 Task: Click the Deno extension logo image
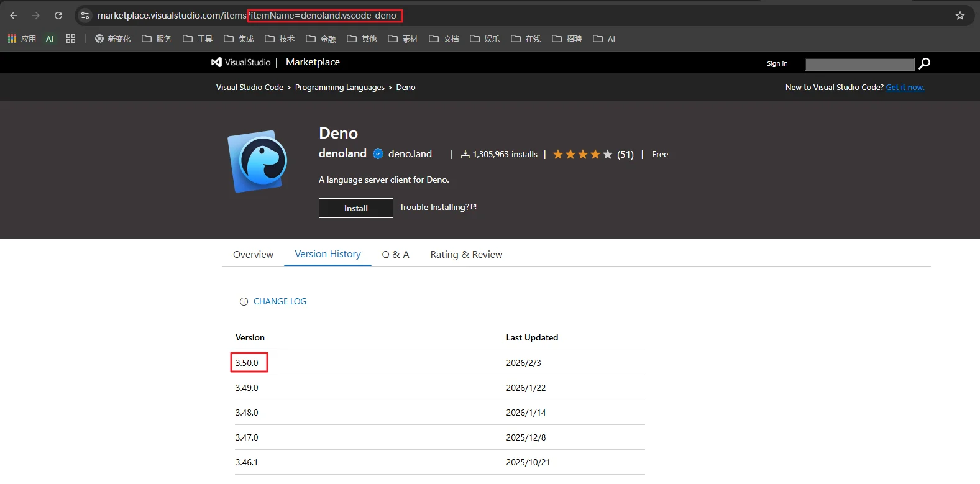click(258, 161)
